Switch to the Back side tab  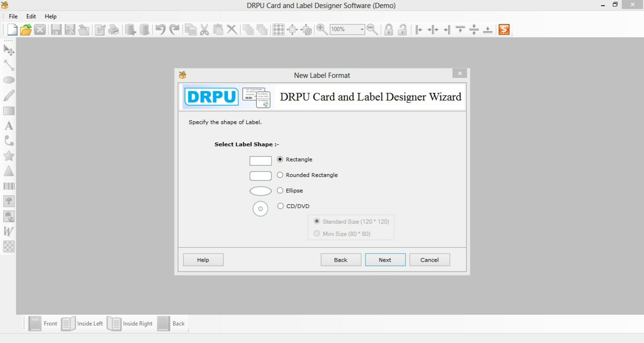tap(171, 324)
